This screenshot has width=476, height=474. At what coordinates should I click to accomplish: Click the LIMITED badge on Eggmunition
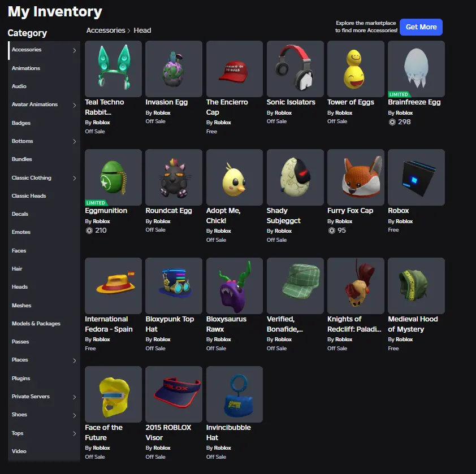point(96,203)
